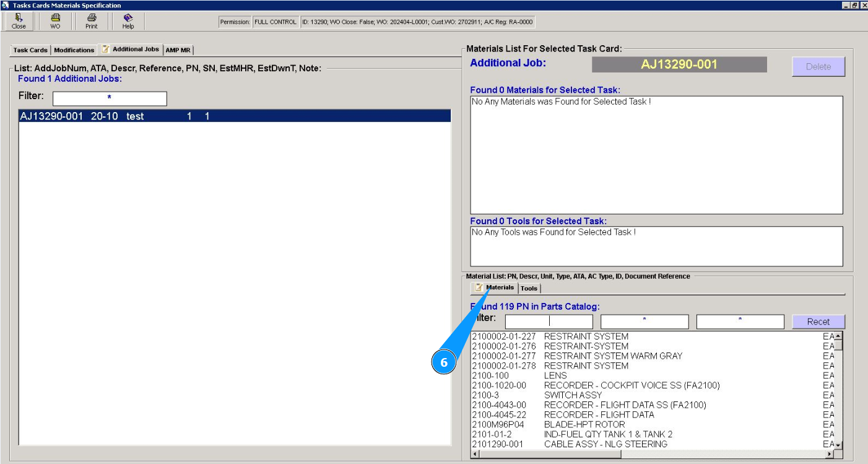The image size is (868, 464).
Task: Focus the Additional Jobs filter field
Action: pyautogui.click(x=110, y=98)
